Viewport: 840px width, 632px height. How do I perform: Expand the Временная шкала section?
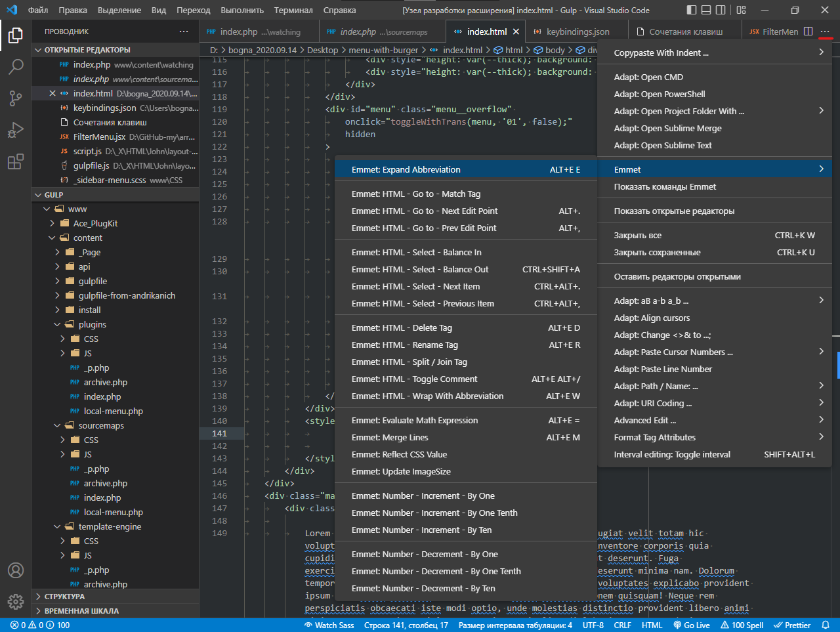point(115,611)
